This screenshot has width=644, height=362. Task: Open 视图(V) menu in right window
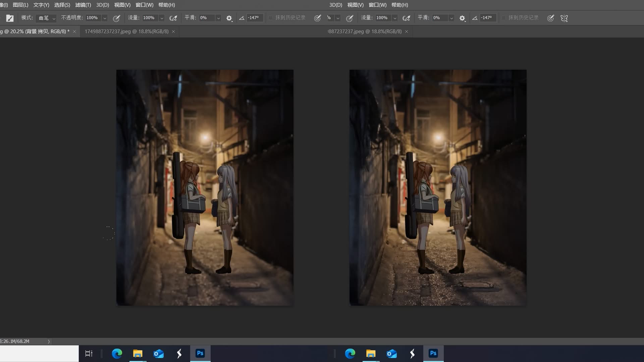(x=355, y=5)
